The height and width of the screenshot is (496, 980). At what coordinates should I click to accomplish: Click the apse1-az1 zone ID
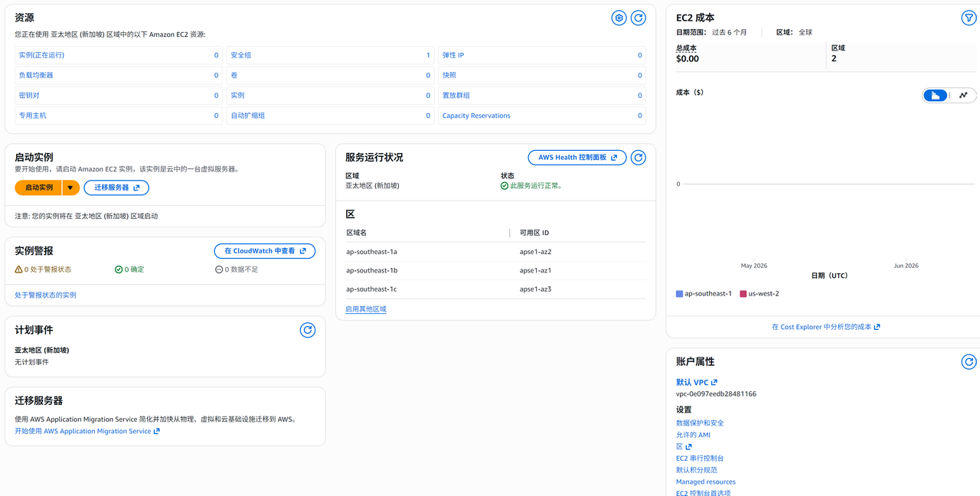pos(536,270)
